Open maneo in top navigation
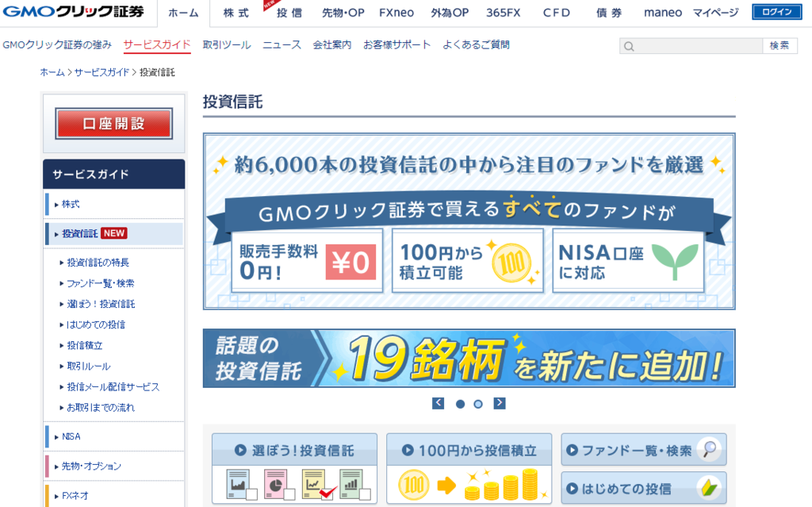 (x=663, y=13)
